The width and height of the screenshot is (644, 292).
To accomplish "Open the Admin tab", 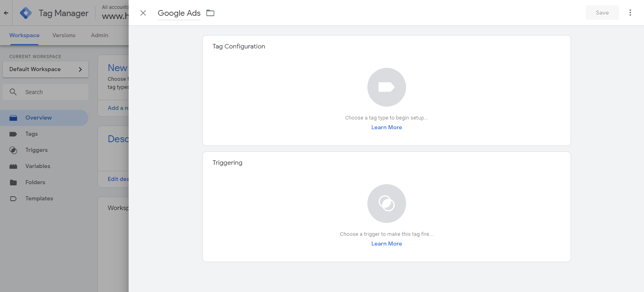I will (100, 35).
